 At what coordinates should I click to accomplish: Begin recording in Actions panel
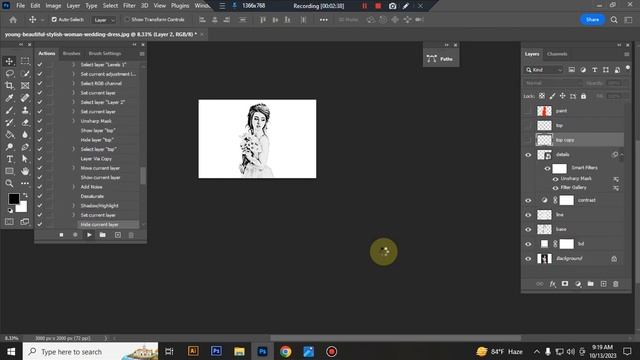pyautogui.click(x=75, y=235)
